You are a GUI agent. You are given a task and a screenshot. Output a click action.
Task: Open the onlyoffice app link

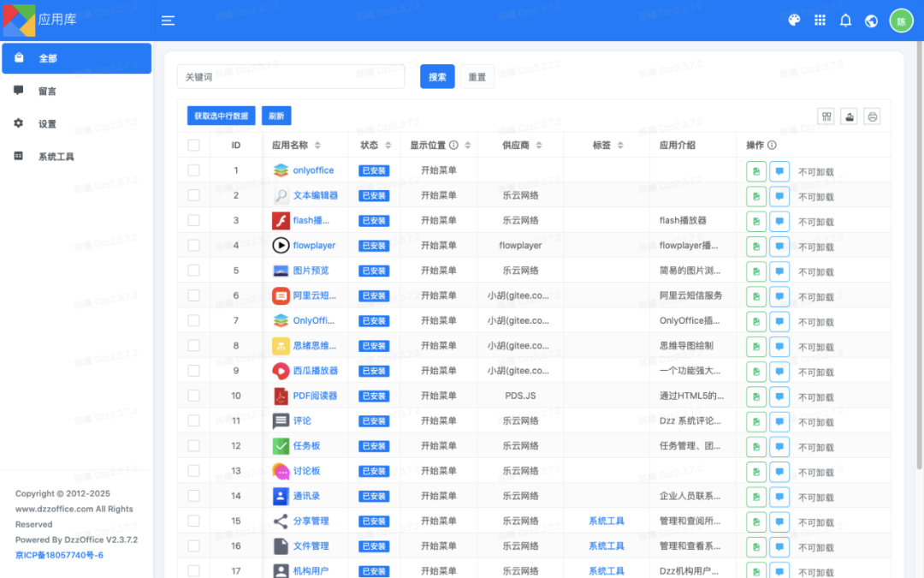(x=313, y=170)
